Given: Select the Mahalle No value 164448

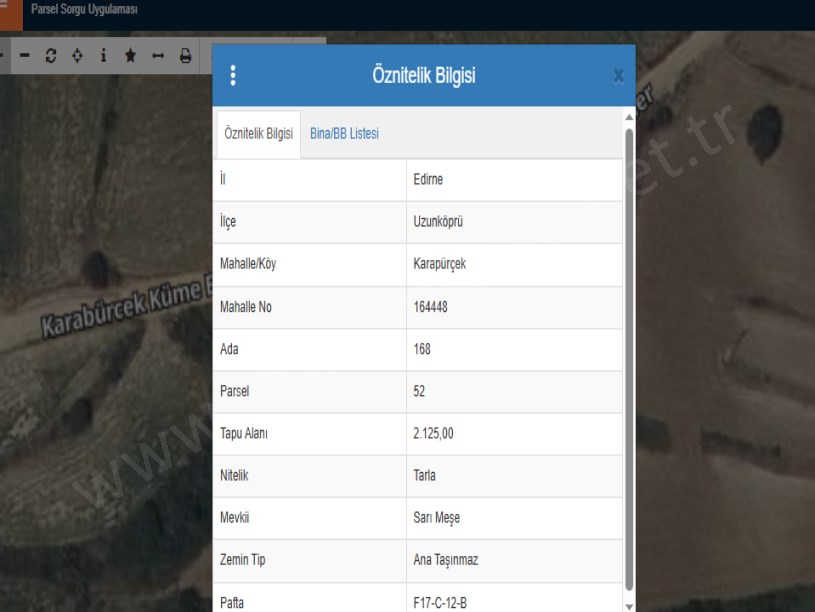Looking at the screenshot, I should coord(514,307).
